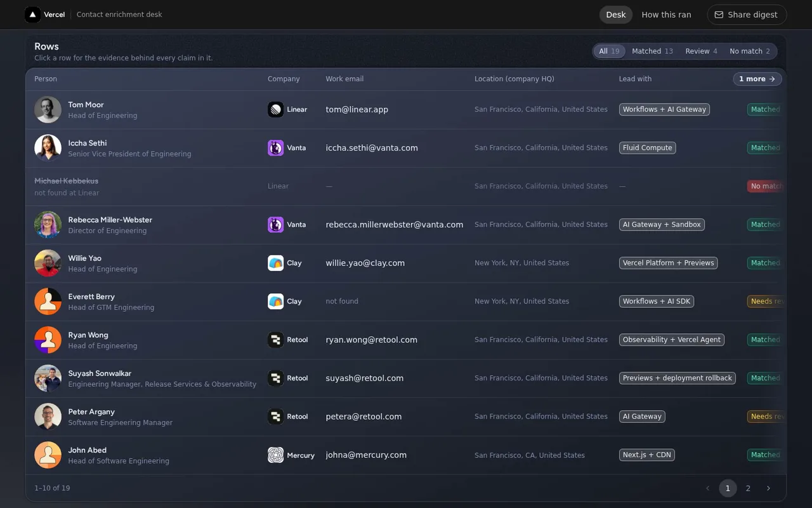Screen dimensions: 812x508
Task: Click John Abed's placeholder avatar
Action: point(48,455)
